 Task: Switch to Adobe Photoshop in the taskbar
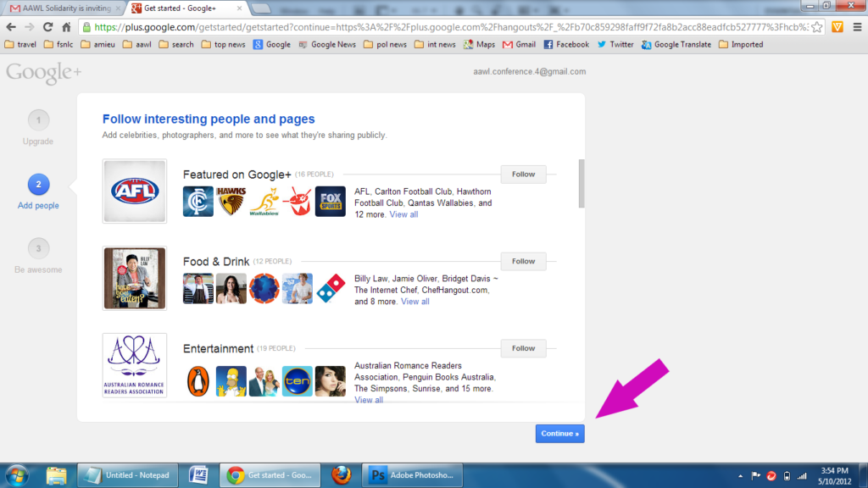click(x=413, y=475)
